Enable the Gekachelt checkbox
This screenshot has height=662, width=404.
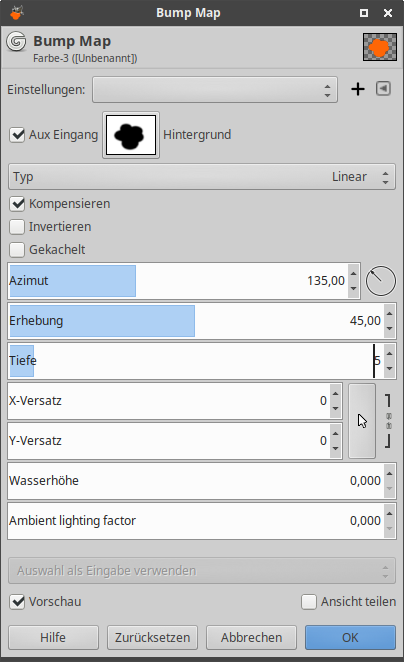(17, 250)
